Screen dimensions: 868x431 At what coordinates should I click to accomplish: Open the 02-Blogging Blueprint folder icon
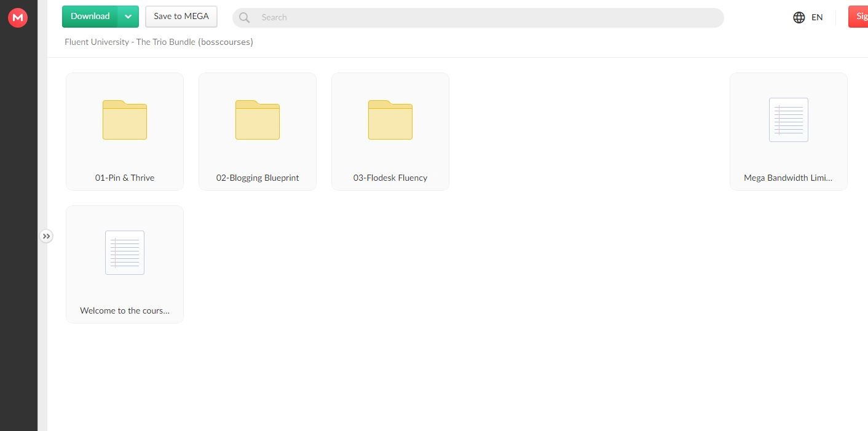[258, 120]
